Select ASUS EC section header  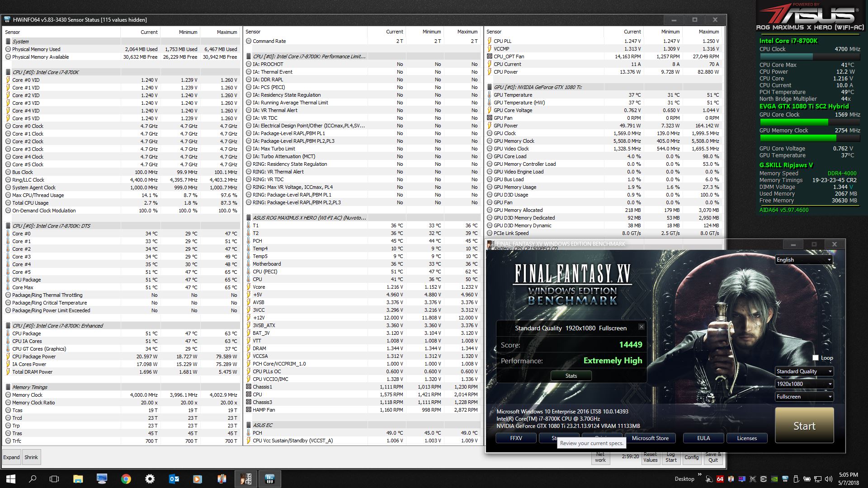(362, 425)
